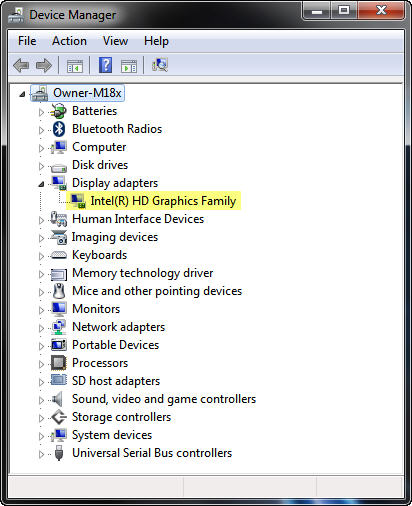
Task: Open the View menu
Action: coord(115,41)
